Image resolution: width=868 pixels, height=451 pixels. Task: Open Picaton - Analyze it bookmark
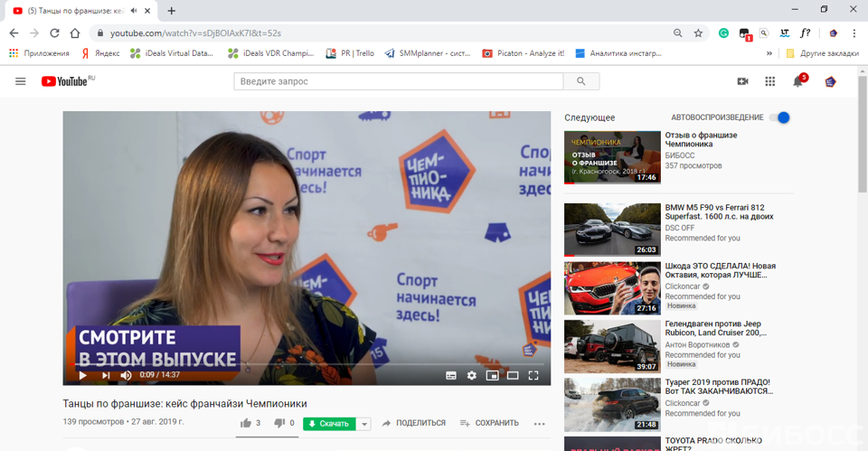tap(524, 53)
